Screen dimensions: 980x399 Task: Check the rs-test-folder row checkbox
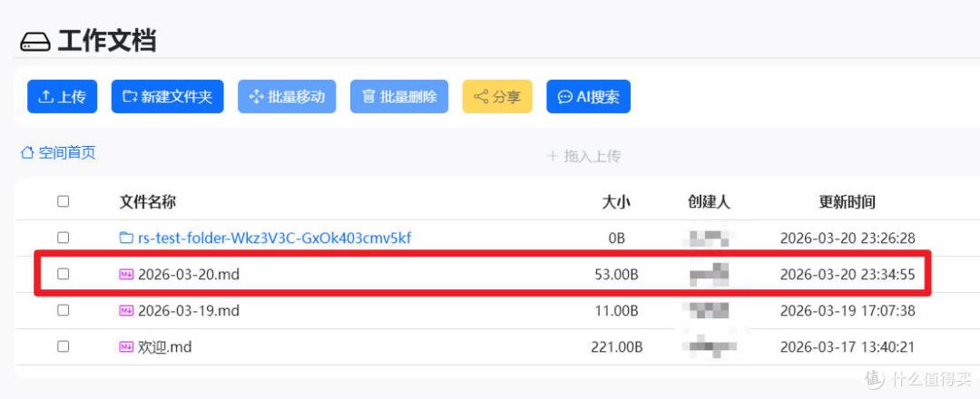click(64, 238)
